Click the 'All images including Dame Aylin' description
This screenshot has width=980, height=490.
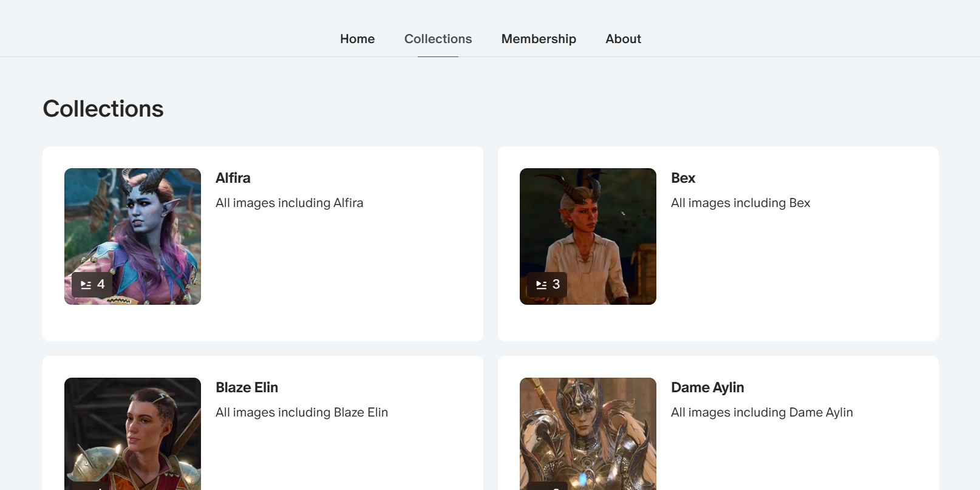[762, 412]
